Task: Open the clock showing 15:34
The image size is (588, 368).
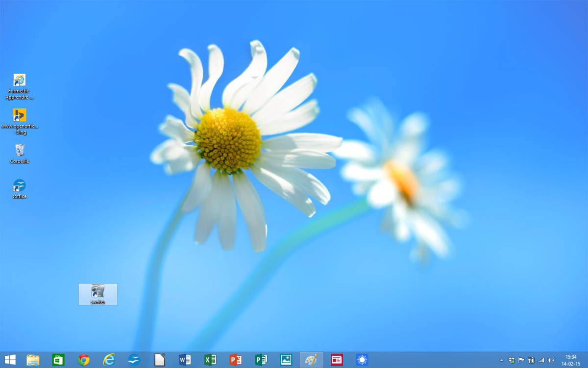Action: point(571,360)
